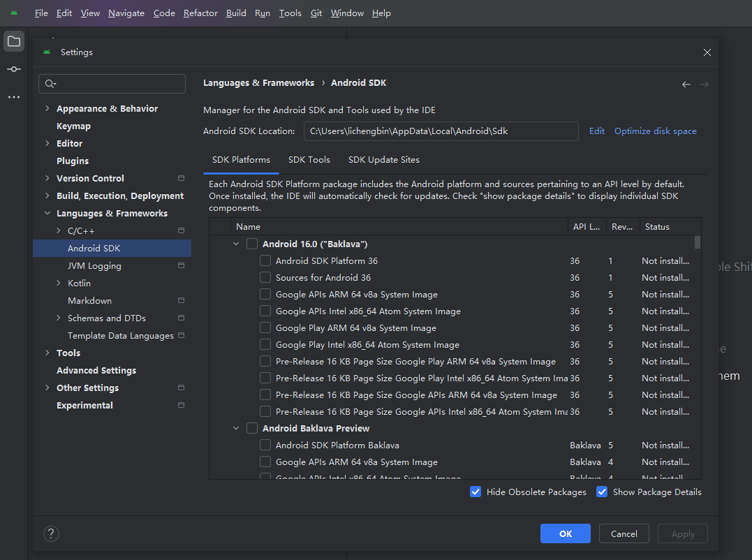Screen dimensions: 752x560
Task: Open the Project folder tool window icon
Action: 14,42
